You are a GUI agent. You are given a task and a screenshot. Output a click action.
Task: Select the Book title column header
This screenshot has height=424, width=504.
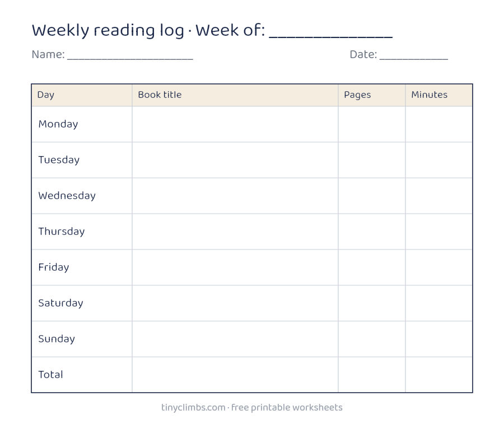[x=235, y=95]
